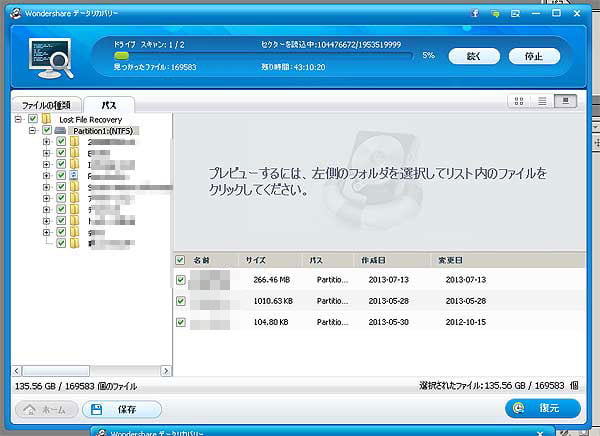Uncheck the Lost File Recovery checkbox
Screen dimensions: 600x436
pyautogui.click(x=33, y=119)
